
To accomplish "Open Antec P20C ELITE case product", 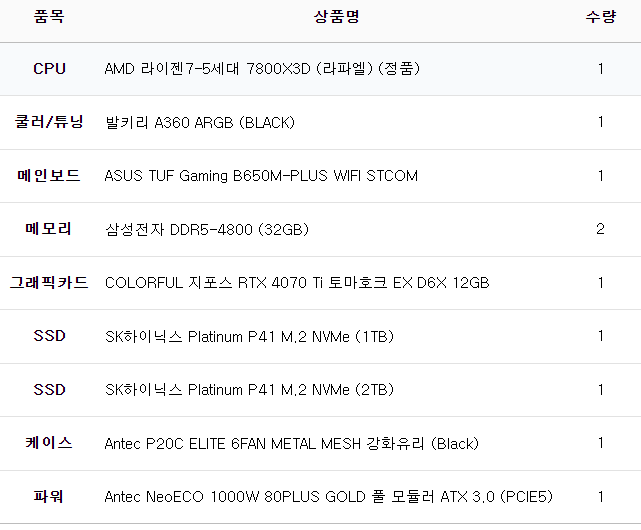I will tap(292, 443).
